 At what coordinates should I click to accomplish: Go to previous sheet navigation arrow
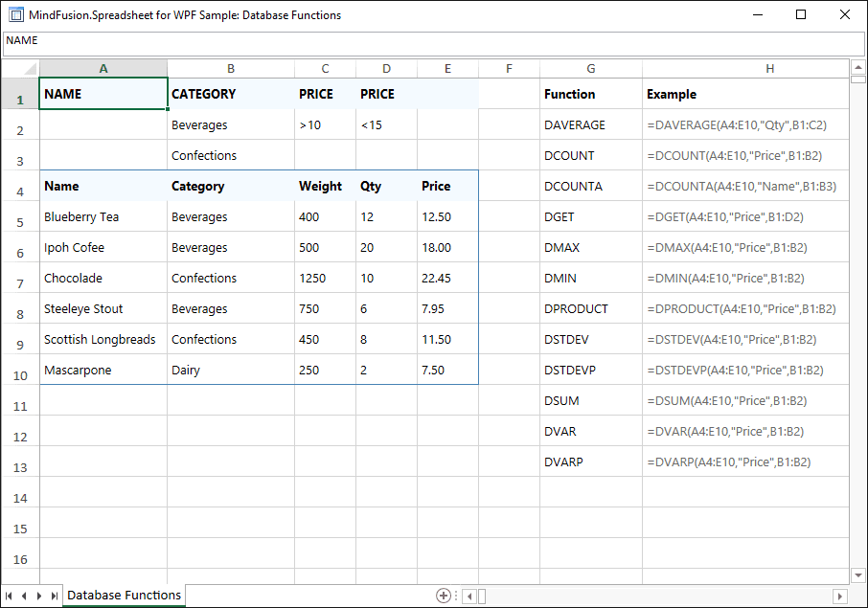point(24,596)
